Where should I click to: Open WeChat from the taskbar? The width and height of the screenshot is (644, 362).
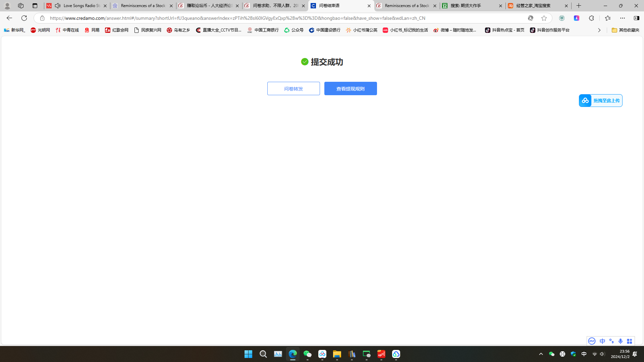(x=308, y=354)
